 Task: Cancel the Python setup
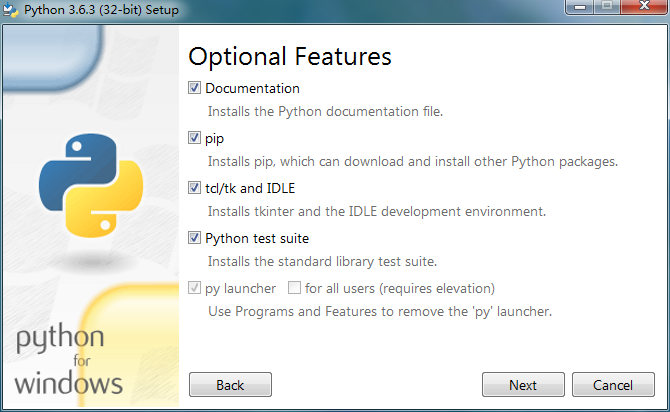pyautogui.click(x=613, y=385)
